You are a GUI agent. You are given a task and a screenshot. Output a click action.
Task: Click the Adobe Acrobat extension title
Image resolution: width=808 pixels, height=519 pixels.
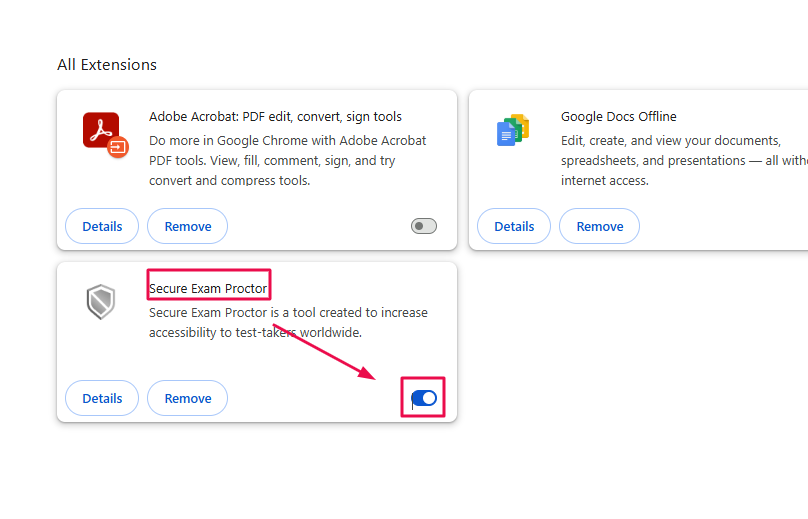coord(275,117)
